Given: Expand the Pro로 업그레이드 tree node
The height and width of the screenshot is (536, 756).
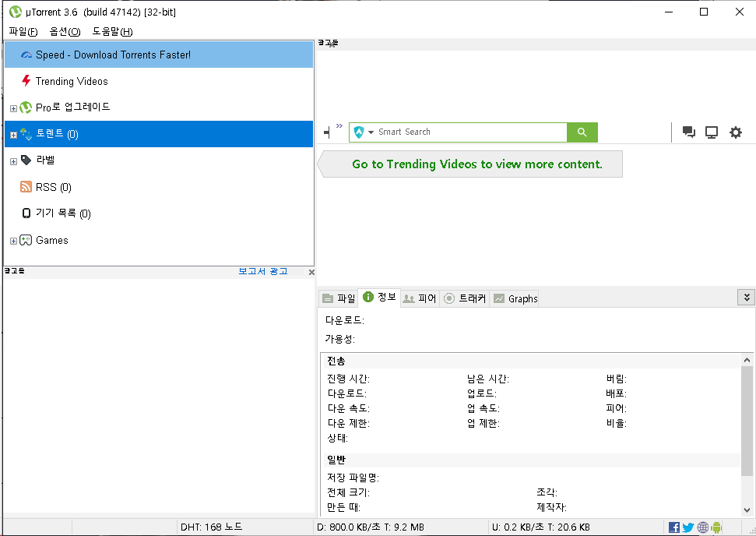Looking at the screenshot, I should (13, 108).
